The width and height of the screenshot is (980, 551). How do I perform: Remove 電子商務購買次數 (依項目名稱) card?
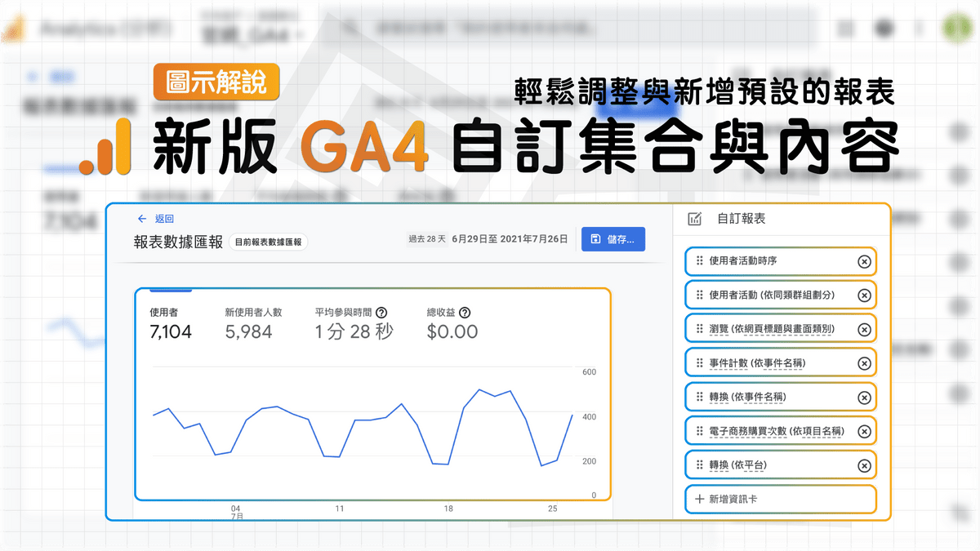pyautogui.click(x=864, y=431)
